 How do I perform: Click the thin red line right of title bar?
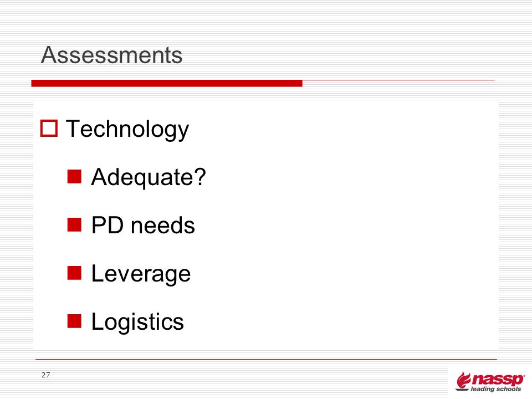tap(398, 80)
